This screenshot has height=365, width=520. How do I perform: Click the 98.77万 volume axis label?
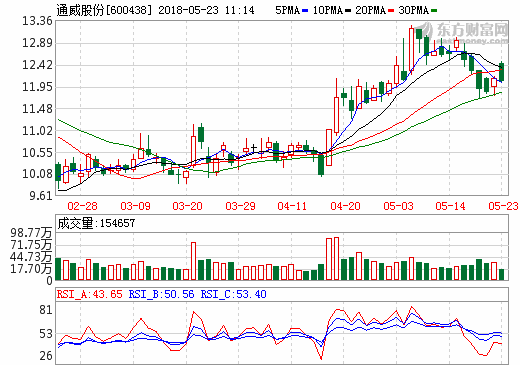point(31,233)
